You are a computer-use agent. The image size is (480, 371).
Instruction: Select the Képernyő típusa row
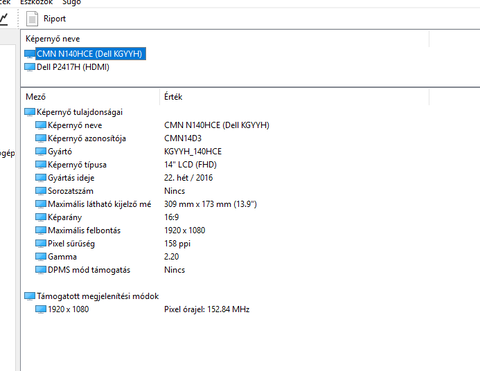pos(77,165)
